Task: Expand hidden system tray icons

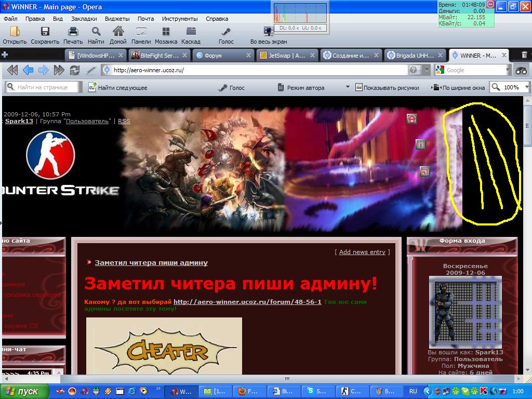Action: 428,391
